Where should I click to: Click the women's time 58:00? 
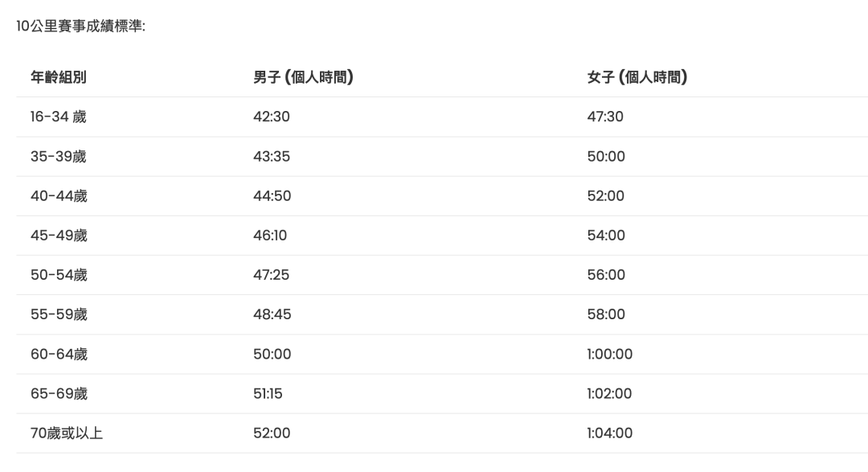606,314
